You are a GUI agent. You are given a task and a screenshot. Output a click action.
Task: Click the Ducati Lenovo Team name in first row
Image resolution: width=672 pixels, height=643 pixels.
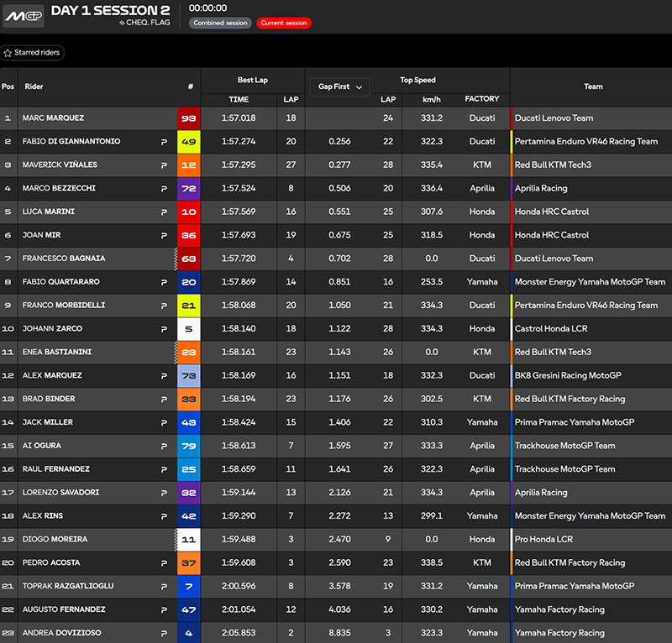554,118
